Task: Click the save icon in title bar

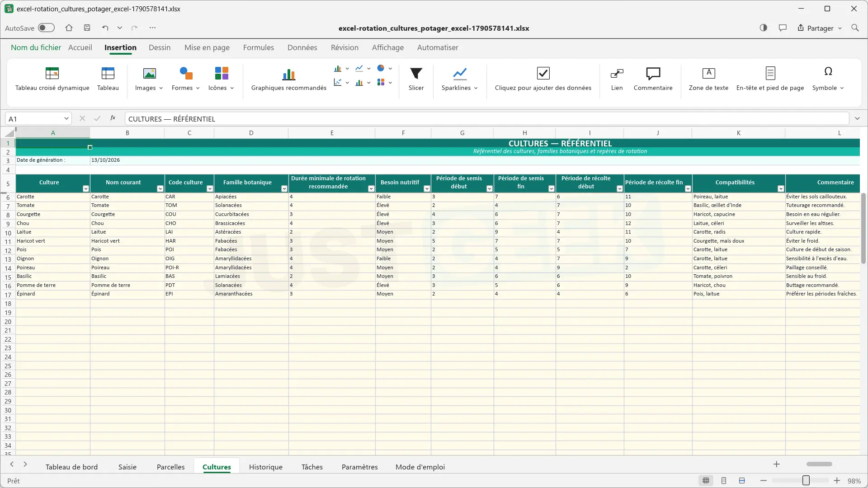Action: pos(87,28)
